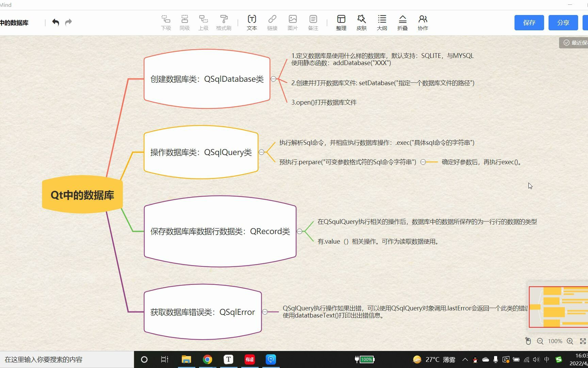Click the 分享 share button
The image size is (588, 368).
tap(563, 22)
